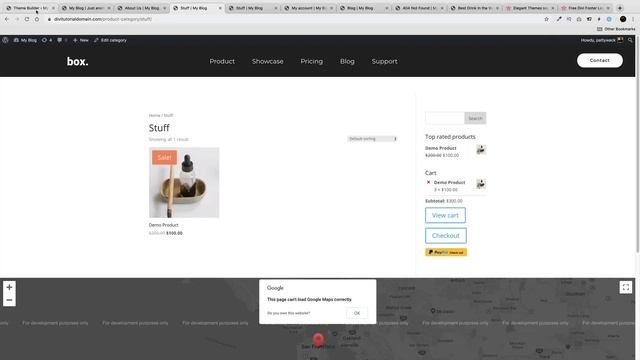Screen dimensions: 640x360
Task: Click Edit category in admin bar
Action: (110, 40)
